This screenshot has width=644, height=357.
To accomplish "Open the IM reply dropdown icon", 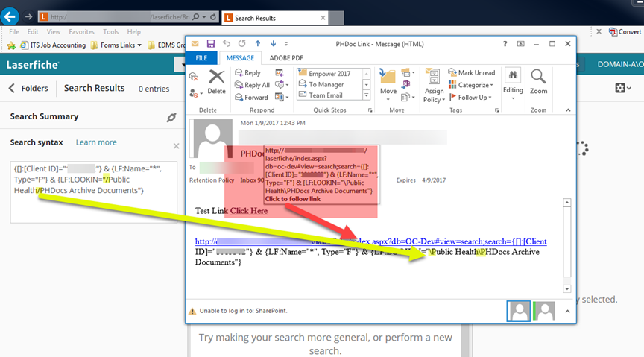I will (x=282, y=85).
